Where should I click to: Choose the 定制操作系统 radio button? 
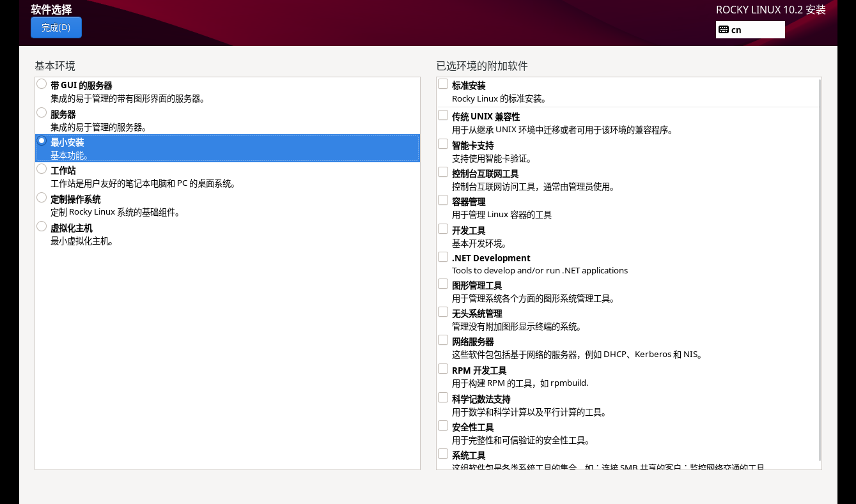point(42,197)
